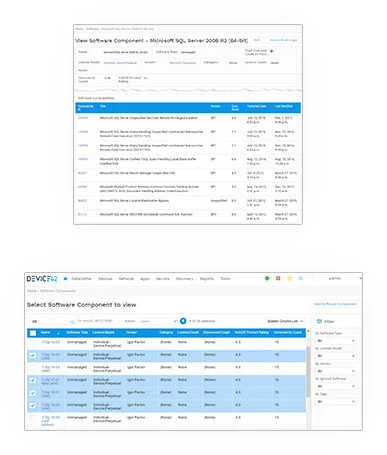Open the By Software Type filter dropdown
Image resolution: width=387 pixels, height=455 pixels.
click(x=336, y=341)
